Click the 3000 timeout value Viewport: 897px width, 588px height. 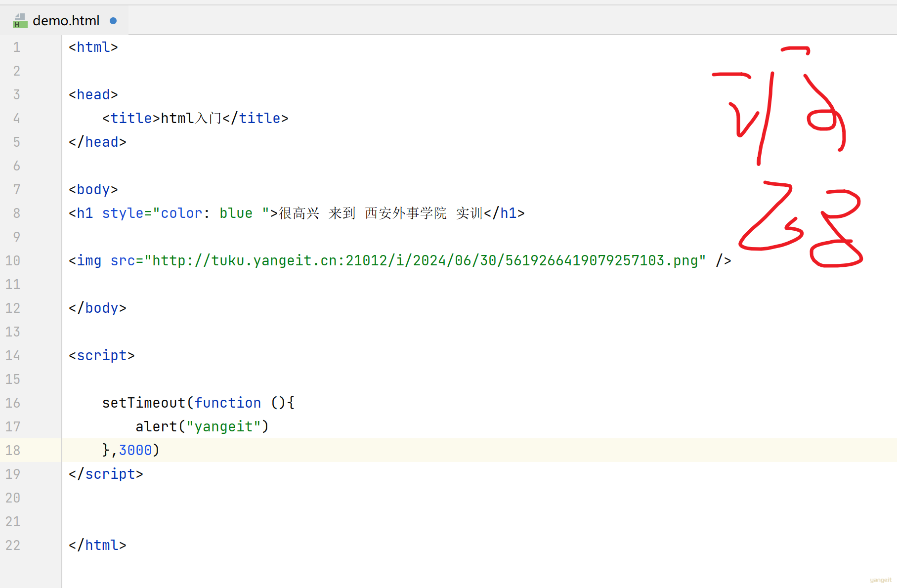pos(135,451)
